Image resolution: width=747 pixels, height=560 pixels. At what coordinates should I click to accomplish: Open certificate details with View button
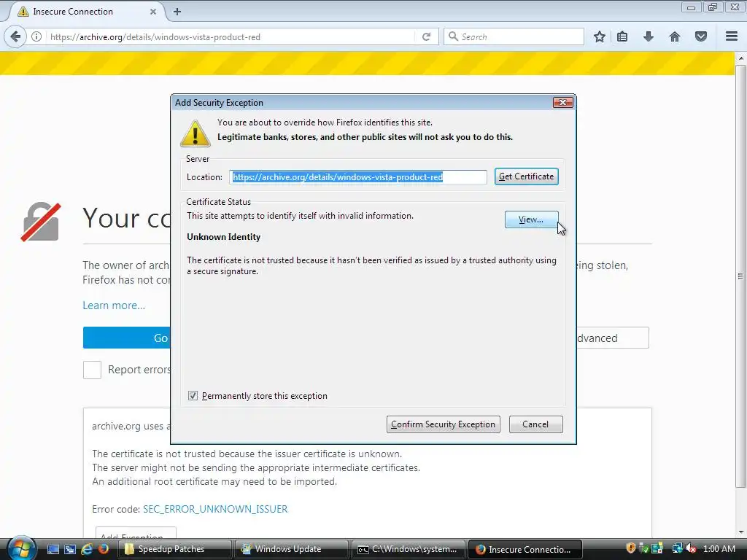pos(531,219)
